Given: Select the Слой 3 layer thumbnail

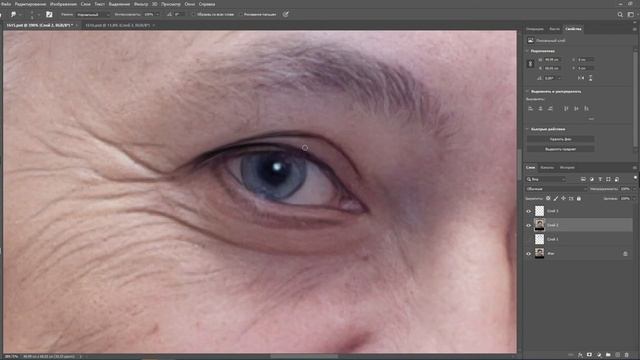Looking at the screenshot, I should (x=540, y=211).
